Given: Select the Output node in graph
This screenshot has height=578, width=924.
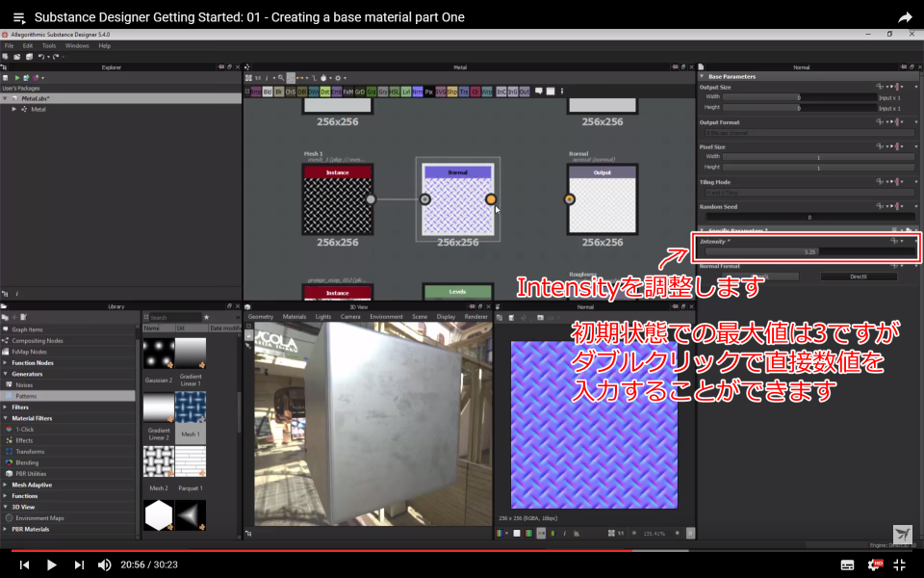Looking at the screenshot, I should click(603, 199).
